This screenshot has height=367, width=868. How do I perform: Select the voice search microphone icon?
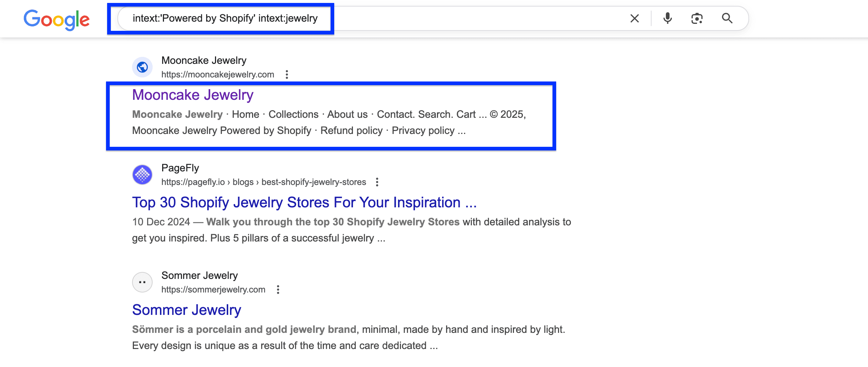point(667,18)
